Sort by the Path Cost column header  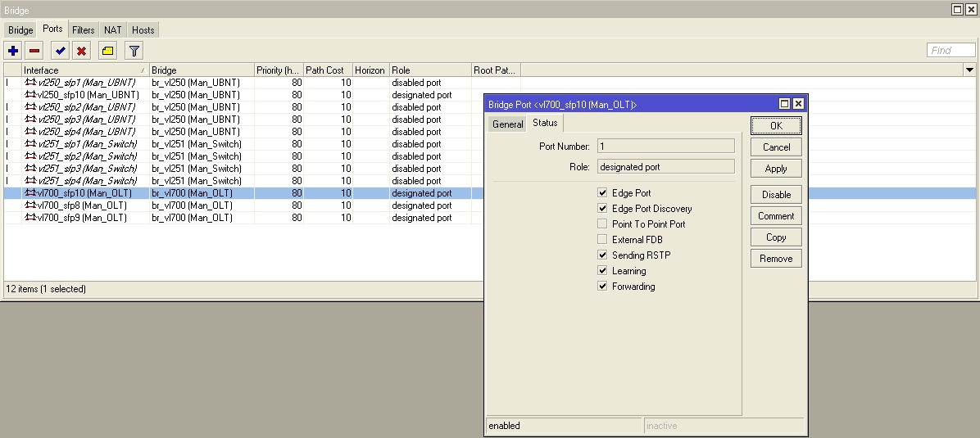point(326,70)
